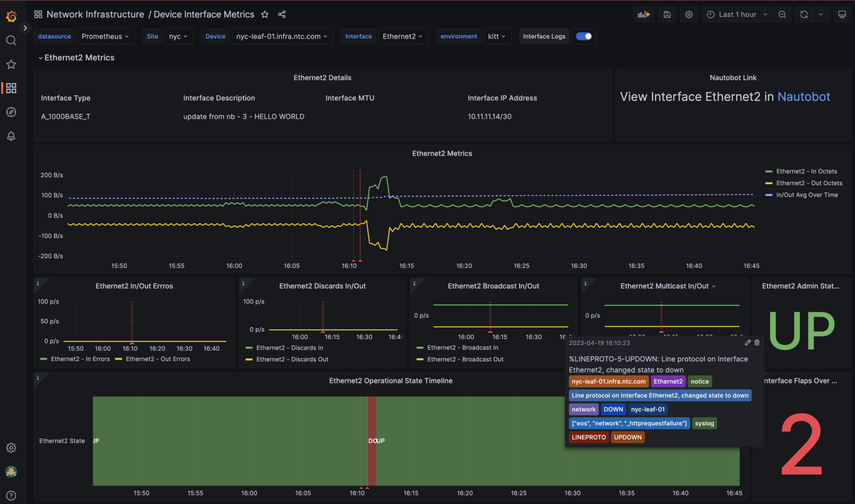This screenshot has height=504, width=855.
Task: Click the LINEPROTO annotation tag
Action: tap(589, 437)
